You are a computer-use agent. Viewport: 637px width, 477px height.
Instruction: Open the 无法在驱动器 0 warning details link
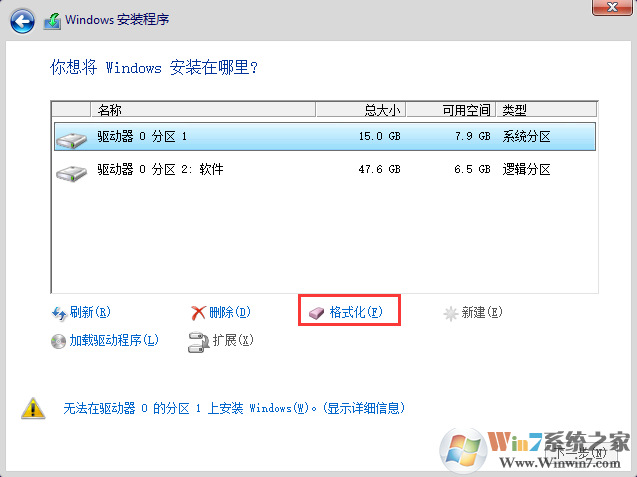[234, 408]
